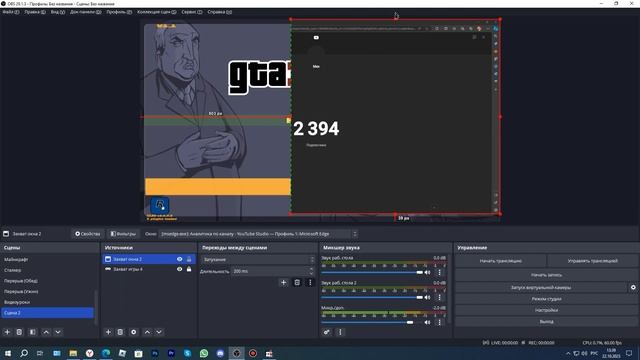Select the Сталкер scene
The image size is (640, 360).
[47, 270]
